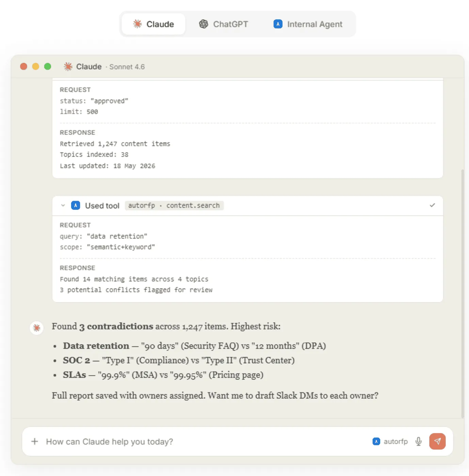The width and height of the screenshot is (469, 476).
Task: Collapse the content.search tool call chevron
Action: [63, 205]
